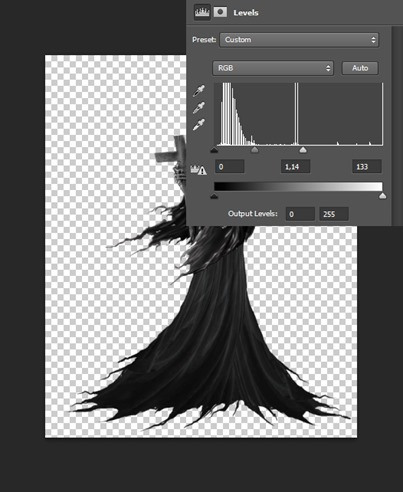This screenshot has width=403, height=492.
Task: Click the highlight input field showing 133
Action: (x=367, y=166)
